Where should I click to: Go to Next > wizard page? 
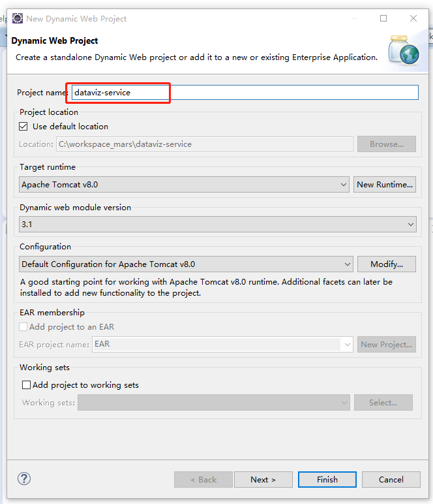[x=263, y=480]
